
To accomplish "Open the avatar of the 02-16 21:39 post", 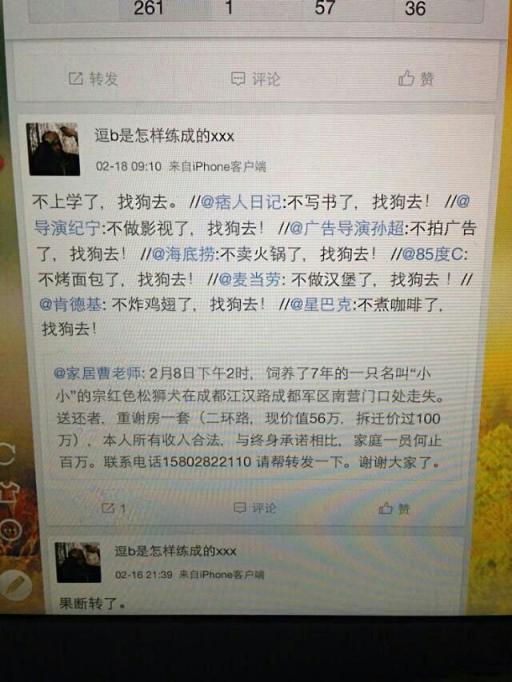I will pos(78,562).
